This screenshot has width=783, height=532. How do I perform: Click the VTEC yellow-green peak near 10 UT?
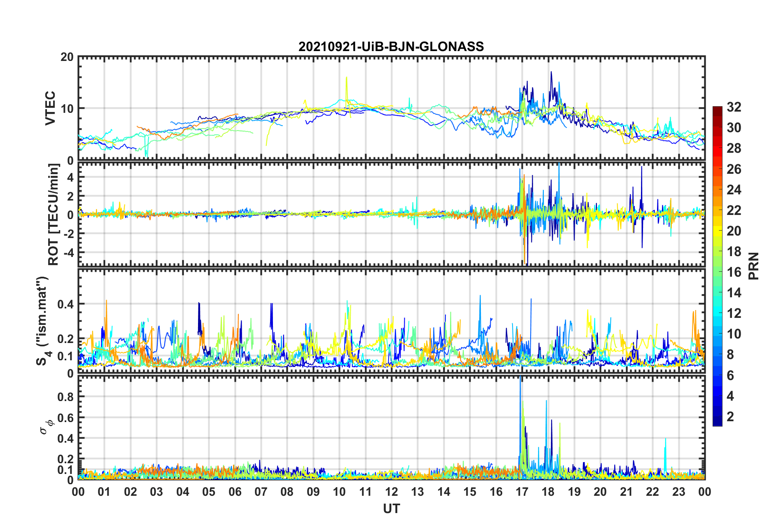347,89
